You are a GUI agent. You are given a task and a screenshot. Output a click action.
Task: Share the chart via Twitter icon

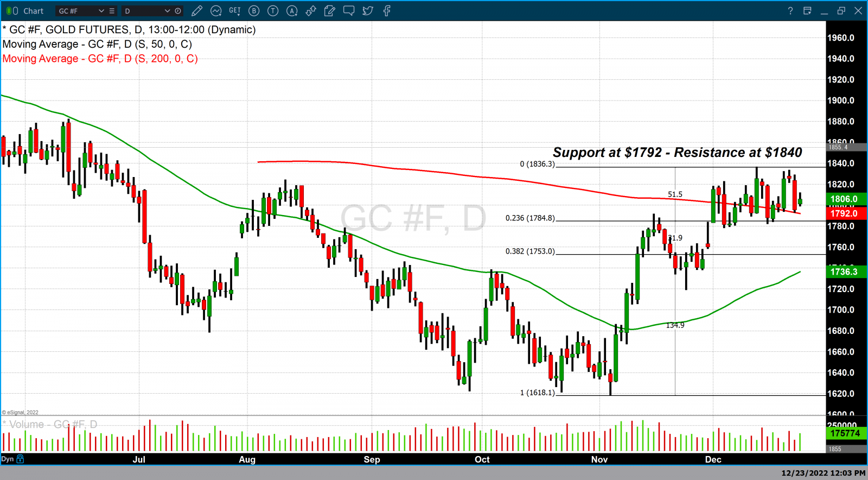click(368, 11)
